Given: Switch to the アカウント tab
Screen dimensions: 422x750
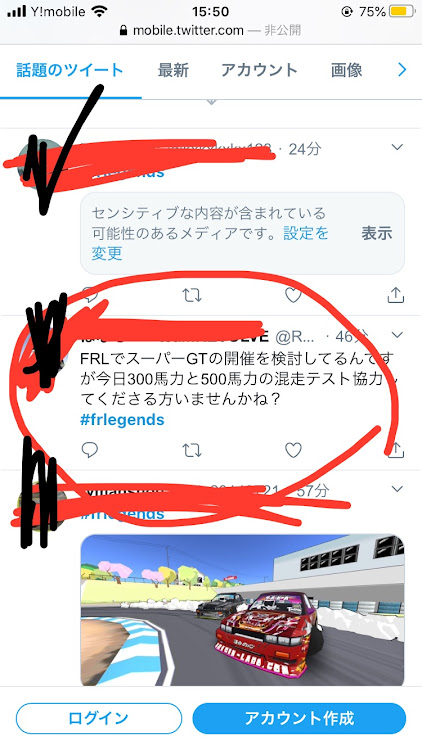Looking at the screenshot, I should point(259,70).
